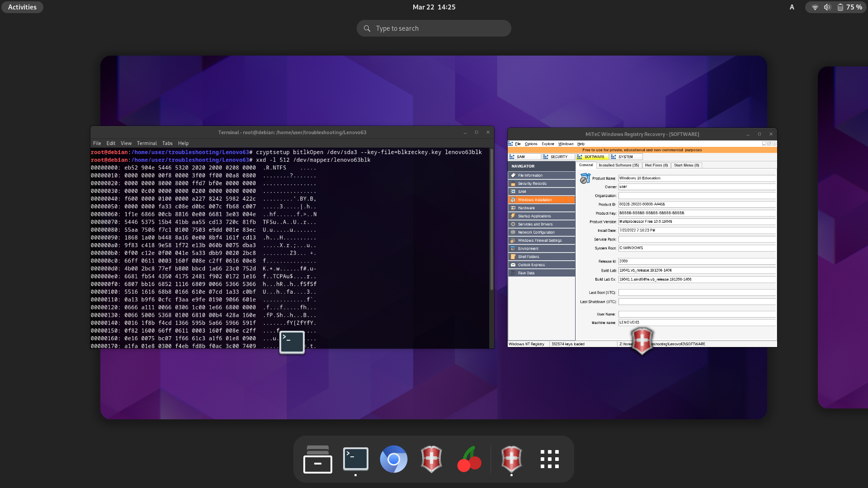The image size is (868, 488).
Task: Switch to the SAM hive tab
Action: point(524,157)
